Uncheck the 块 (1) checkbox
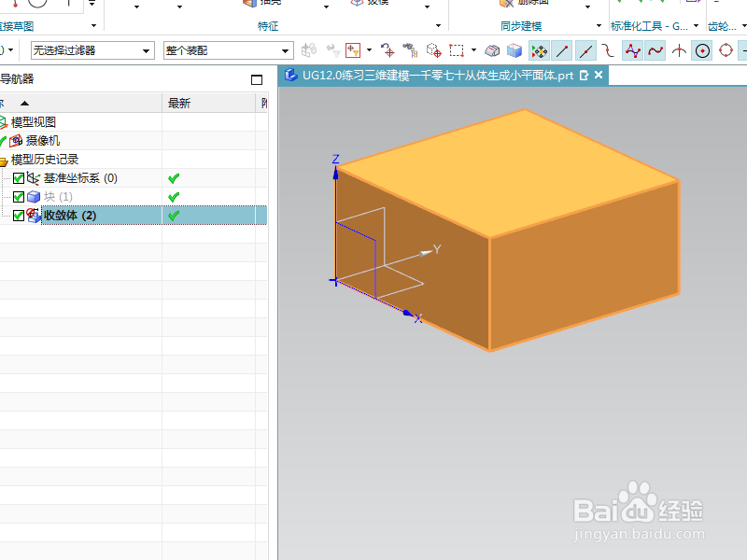The height and width of the screenshot is (560, 747). point(19,197)
